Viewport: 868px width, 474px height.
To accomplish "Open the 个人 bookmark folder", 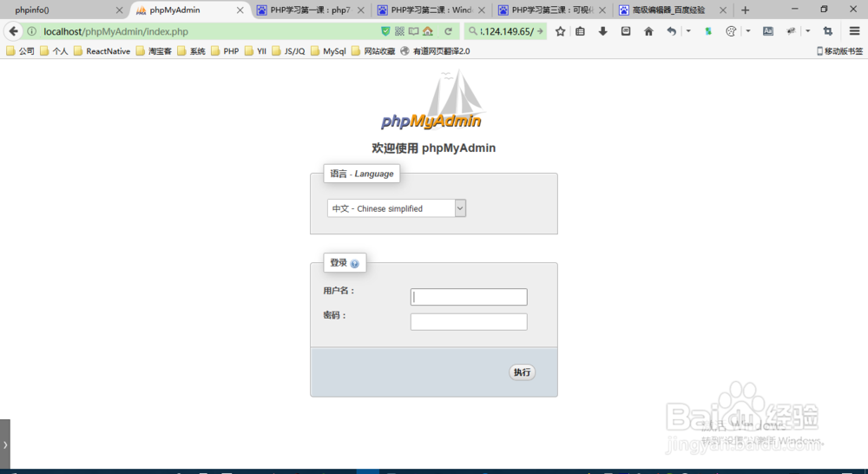I will pos(54,51).
